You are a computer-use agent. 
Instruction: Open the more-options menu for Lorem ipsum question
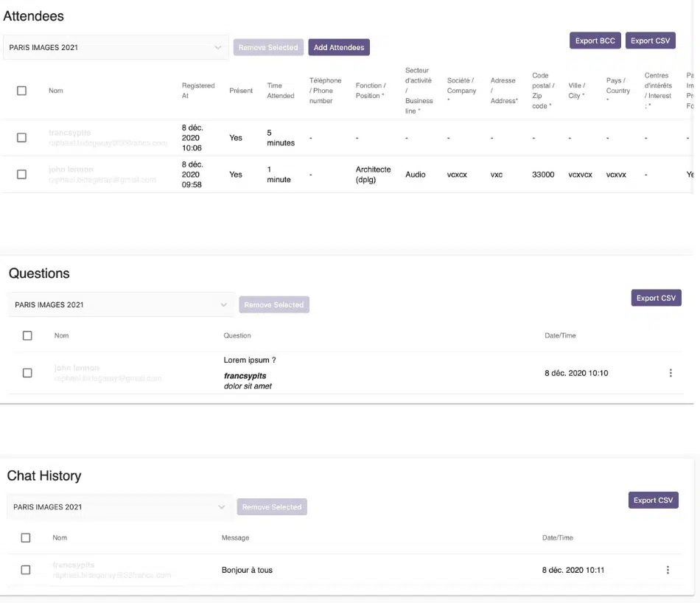pos(670,373)
